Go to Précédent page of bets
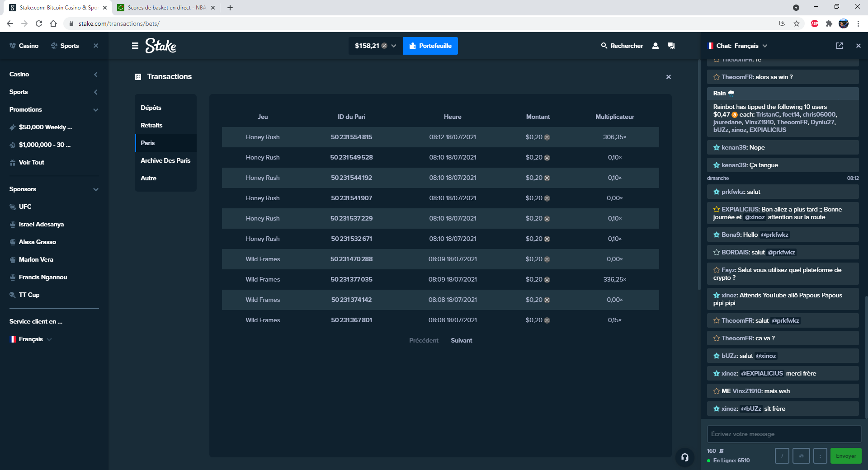 coord(424,340)
